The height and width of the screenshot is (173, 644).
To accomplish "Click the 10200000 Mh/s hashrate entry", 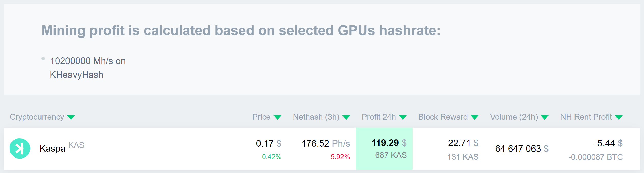I will pos(88,61).
